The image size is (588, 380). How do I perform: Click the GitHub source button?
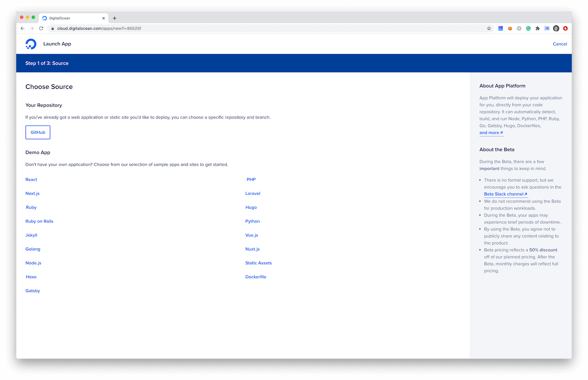38,132
